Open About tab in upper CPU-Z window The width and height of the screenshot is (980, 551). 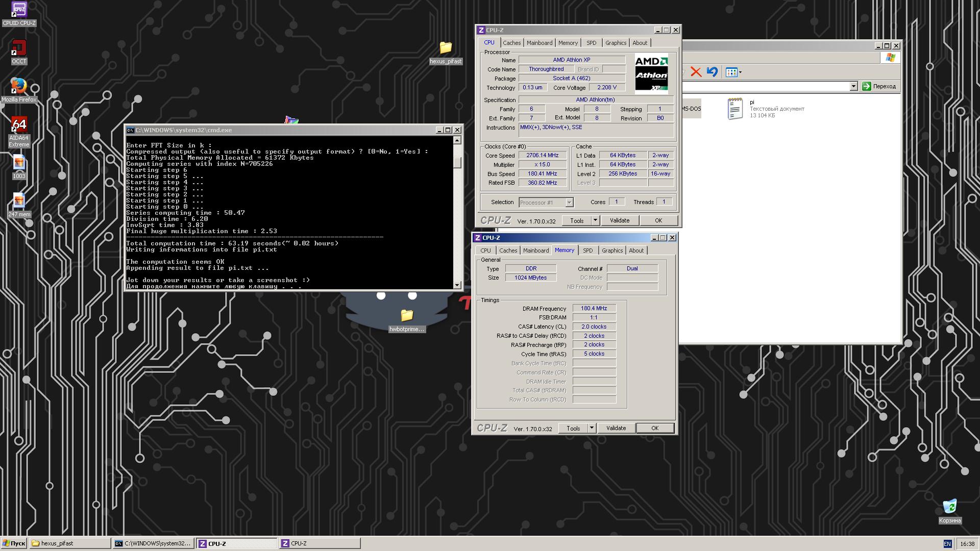coord(640,43)
